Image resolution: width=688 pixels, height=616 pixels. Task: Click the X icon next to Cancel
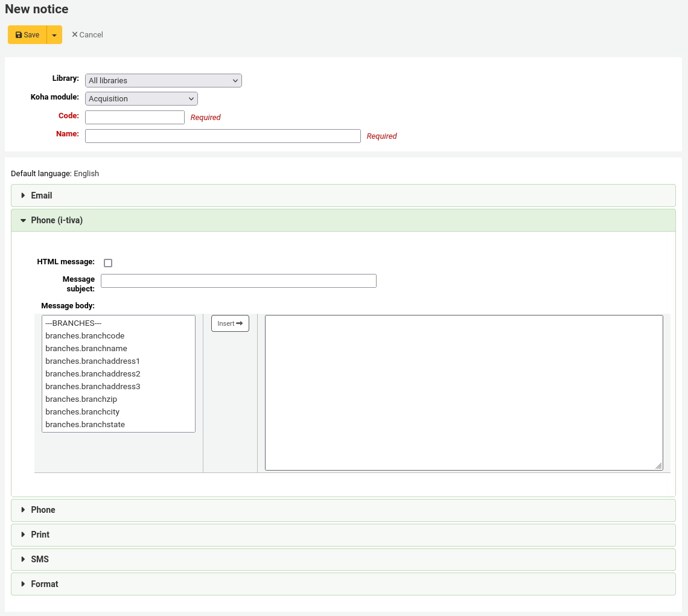pos(75,34)
